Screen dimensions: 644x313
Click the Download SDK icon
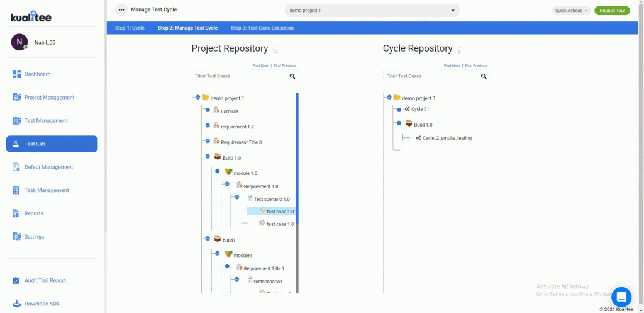click(16, 304)
